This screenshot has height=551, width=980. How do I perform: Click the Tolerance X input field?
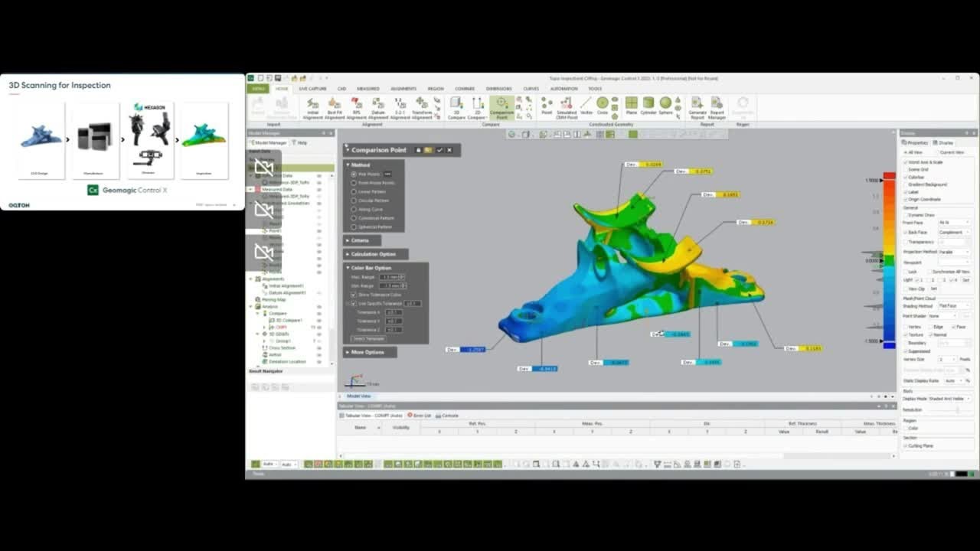[x=394, y=312]
